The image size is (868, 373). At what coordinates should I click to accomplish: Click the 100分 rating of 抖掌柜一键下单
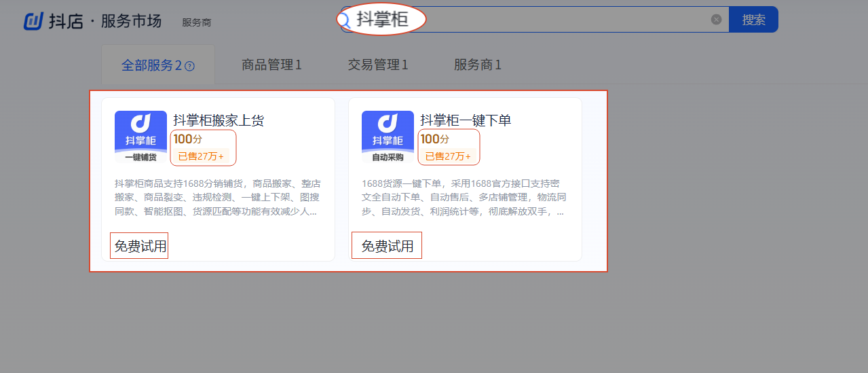(435, 139)
